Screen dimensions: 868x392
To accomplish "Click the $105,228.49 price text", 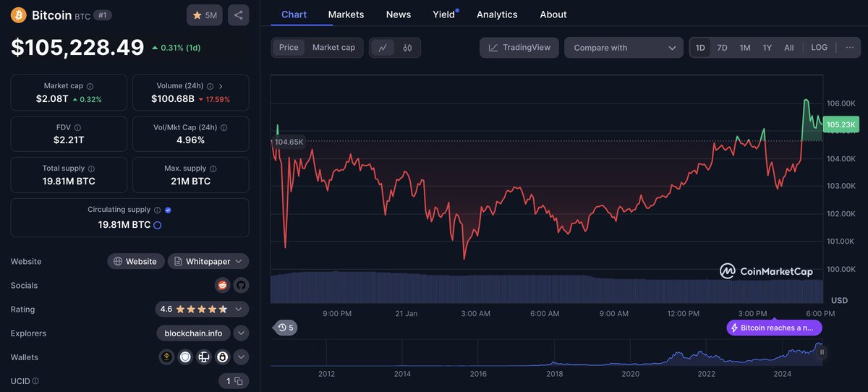I will pyautogui.click(x=77, y=48).
